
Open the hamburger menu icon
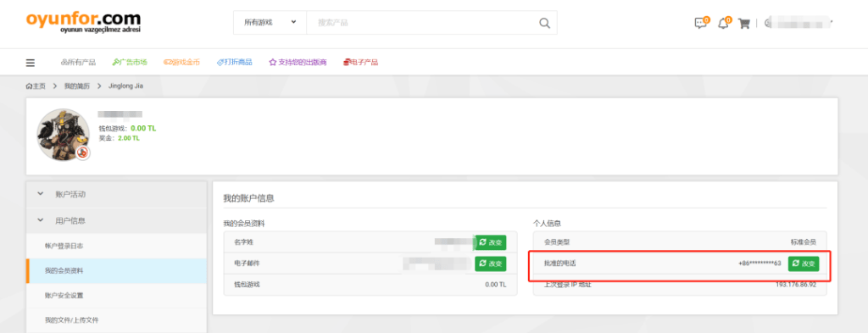click(x=31, y=63)
